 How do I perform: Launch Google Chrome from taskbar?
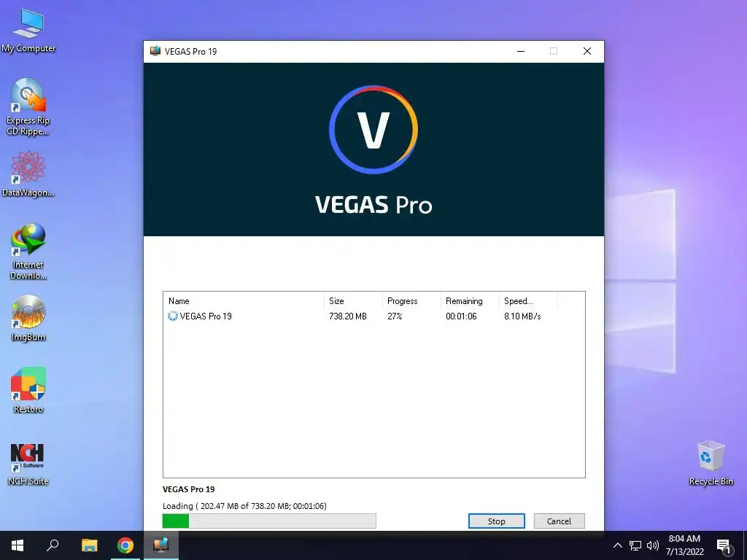click(x=125, y=545)
